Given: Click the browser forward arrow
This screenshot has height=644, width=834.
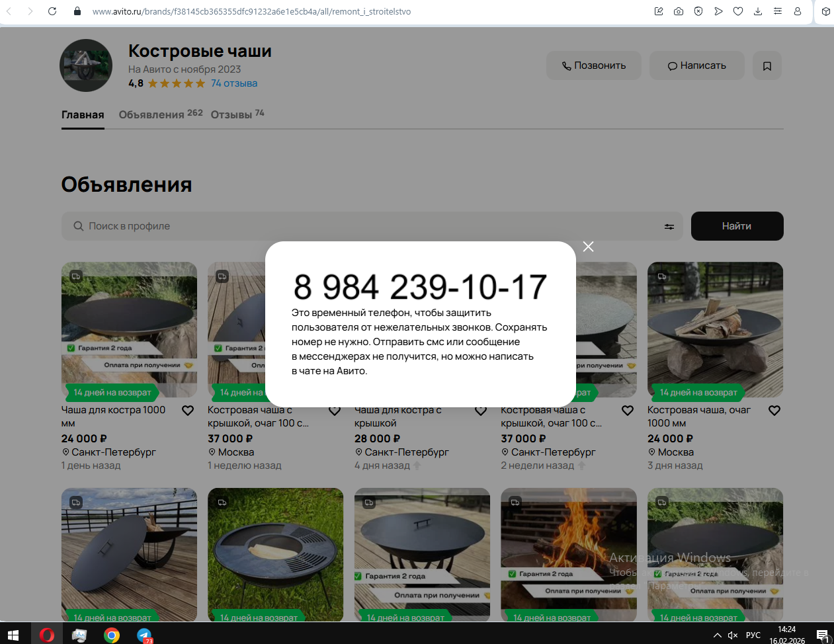Looking at the screenshot, I should click(x=30, y=11).
